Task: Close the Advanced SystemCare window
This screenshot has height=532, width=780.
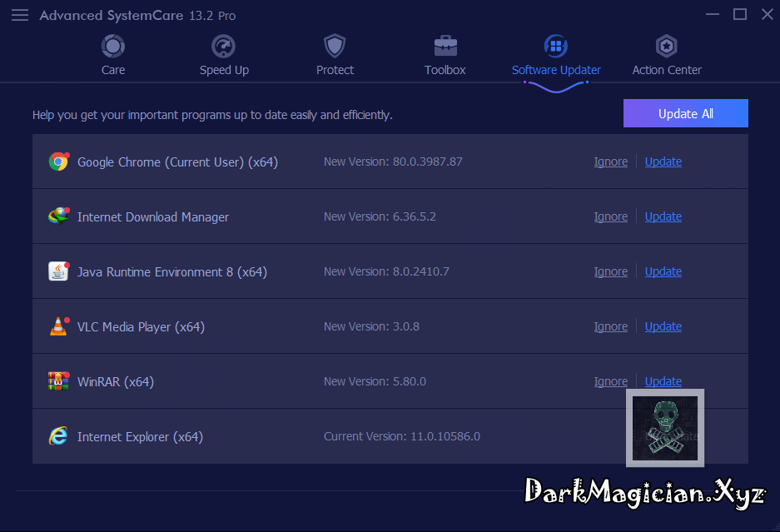Action: (x=767, y=14)
